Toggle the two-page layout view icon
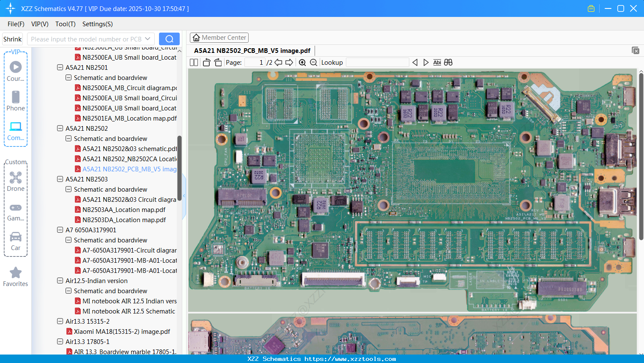This screenshot has width=644, height=363. click(194, 63)
